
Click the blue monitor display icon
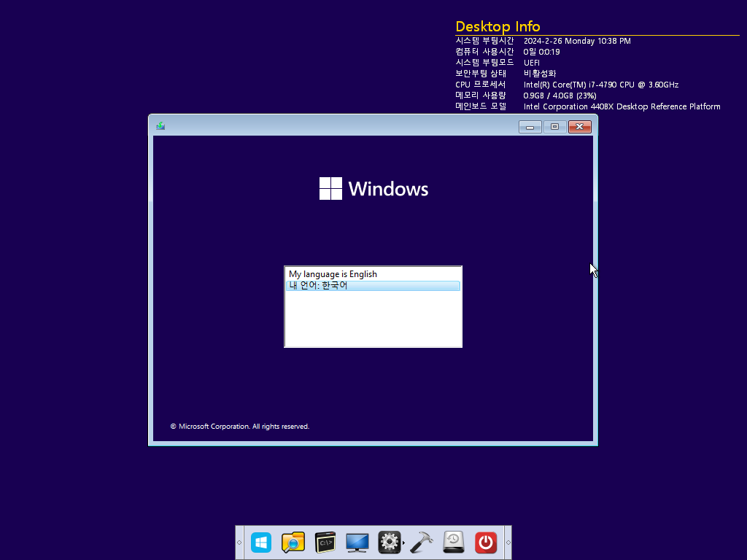[357, 542]
